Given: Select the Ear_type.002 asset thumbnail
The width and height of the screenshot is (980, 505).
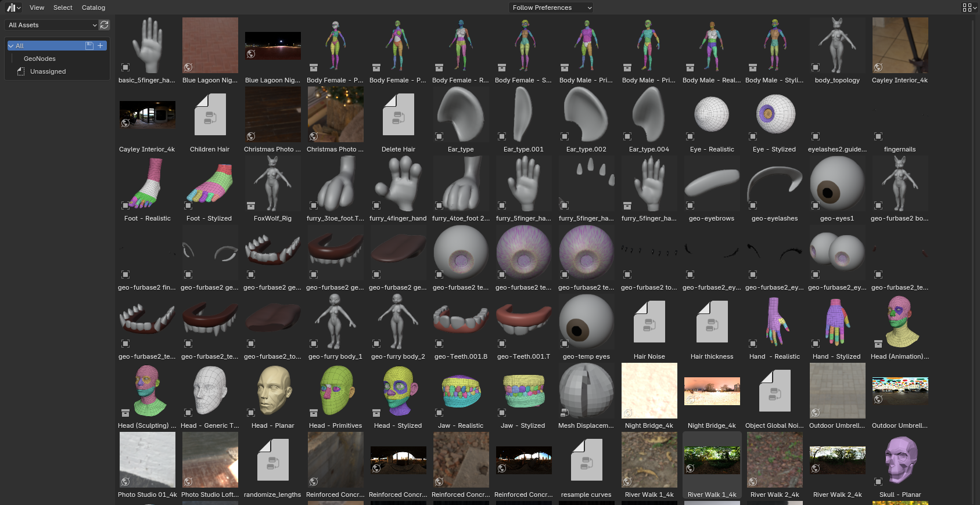Looking at the screenshot, I should 587,114.
